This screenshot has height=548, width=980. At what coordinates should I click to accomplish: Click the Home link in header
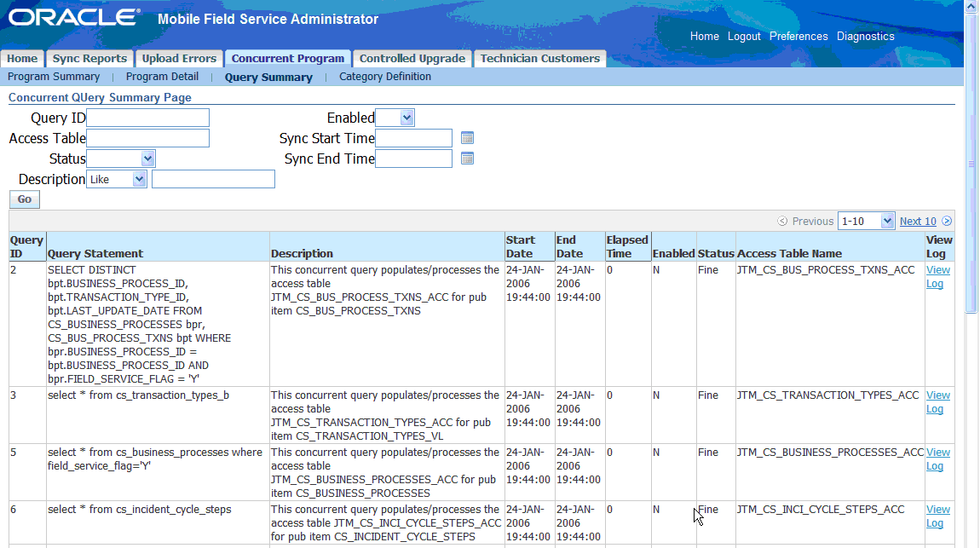click(705, 37)
